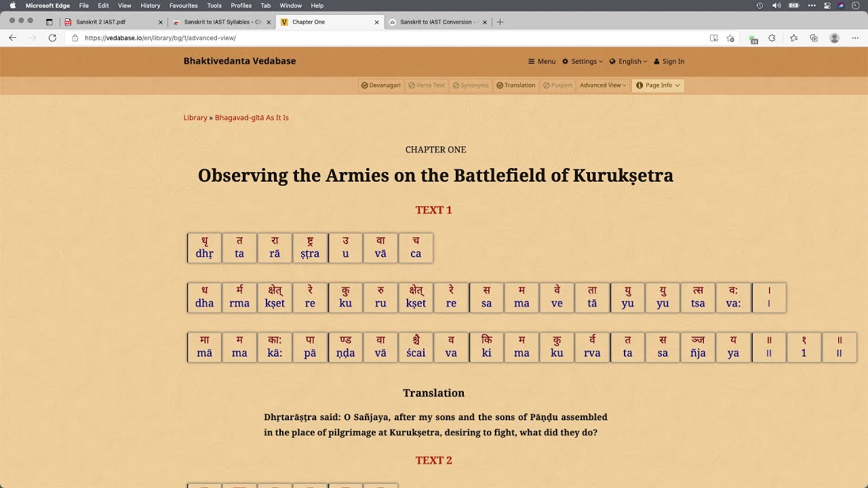Image resolution: width=868 pixels, height=488 pixels.
Task: Open a new browser tab
Action: click(x=500, y=22)
